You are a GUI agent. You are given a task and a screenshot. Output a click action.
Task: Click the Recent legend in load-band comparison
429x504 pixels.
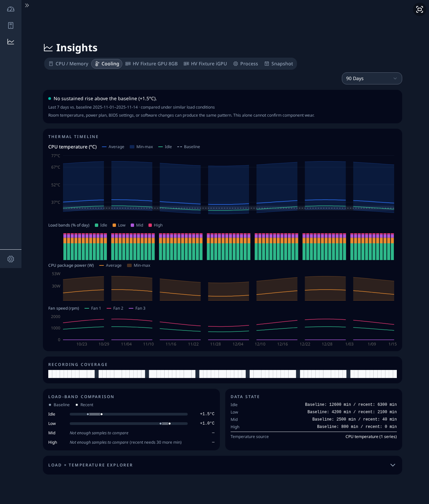tap(84, 405)
